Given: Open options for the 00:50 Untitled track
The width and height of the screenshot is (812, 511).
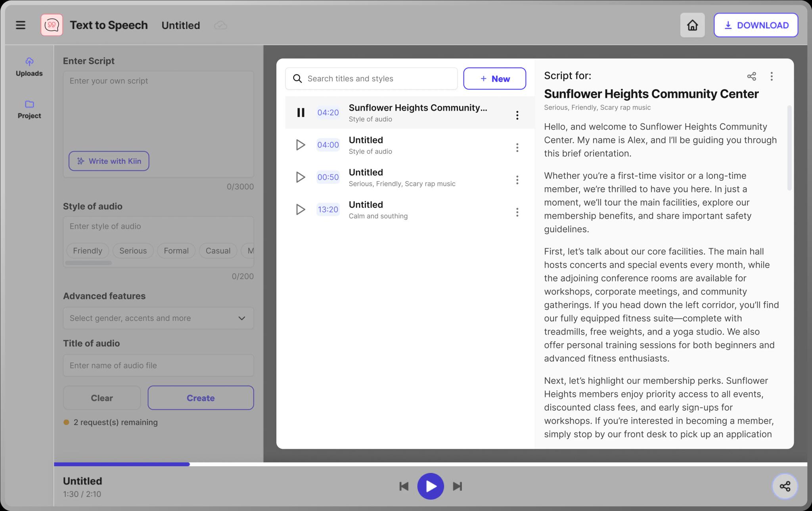Looking at the screenshot, I should coord(517,180).
